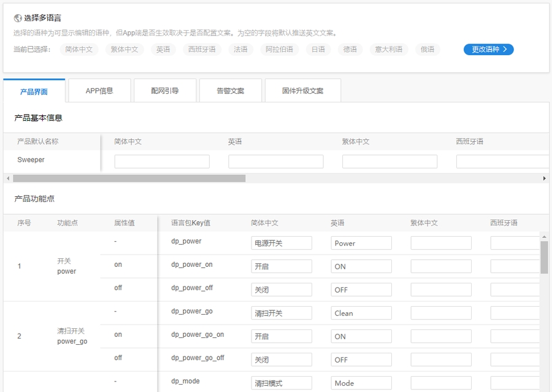Open the 告警文案 tab

pyautogui.click(x=230, y=90)
